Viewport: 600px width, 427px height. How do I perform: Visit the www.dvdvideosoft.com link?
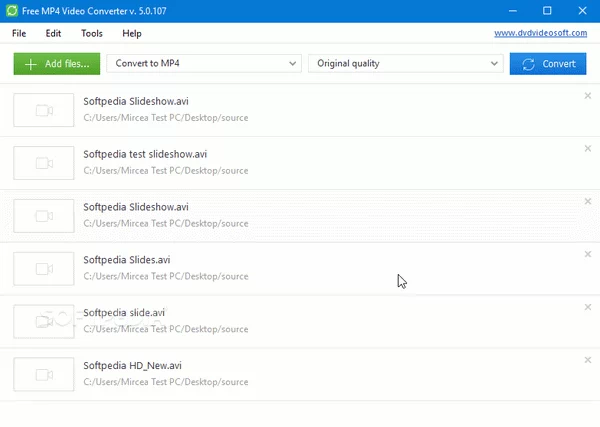point(540,33)
